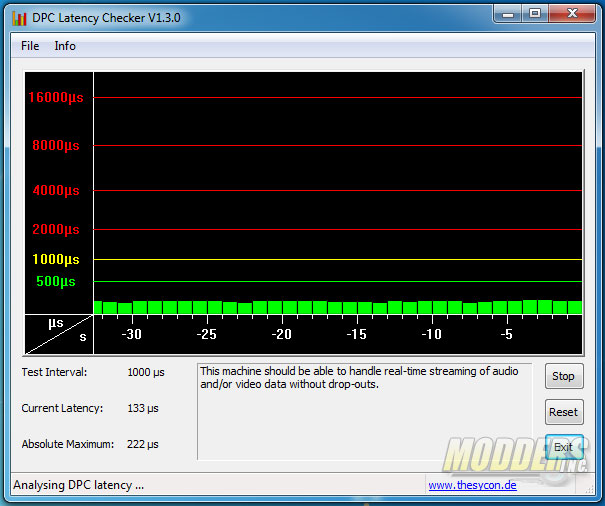Click the 16000µs scale label
Screen dimensions: 605x506
pos(56,97)
